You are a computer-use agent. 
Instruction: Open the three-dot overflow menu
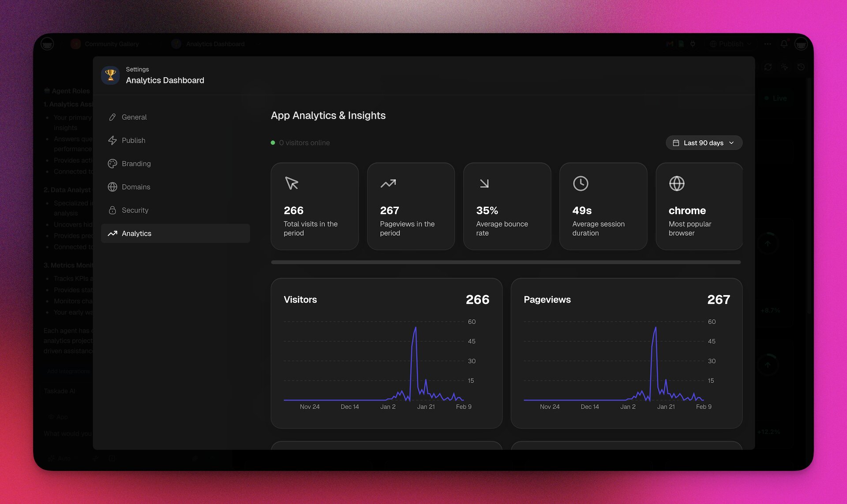[768, 44]
